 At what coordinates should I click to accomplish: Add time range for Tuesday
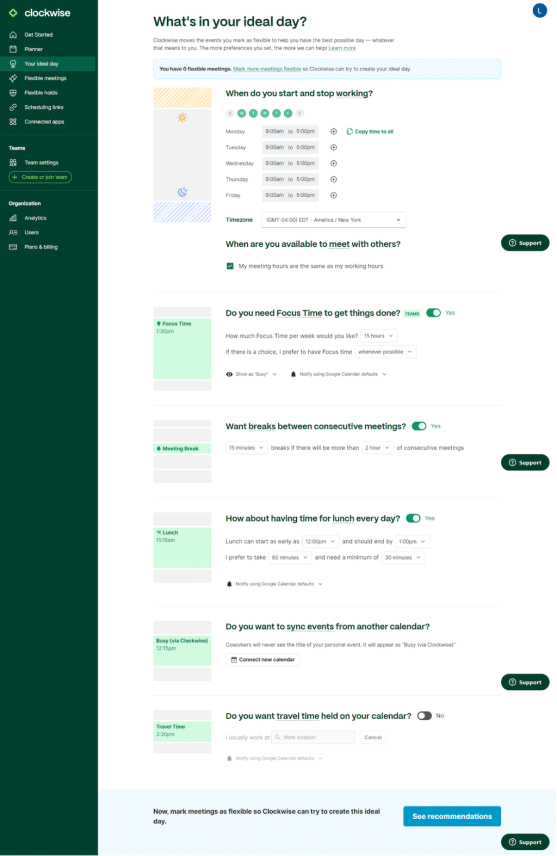click(x=334, y=147)
